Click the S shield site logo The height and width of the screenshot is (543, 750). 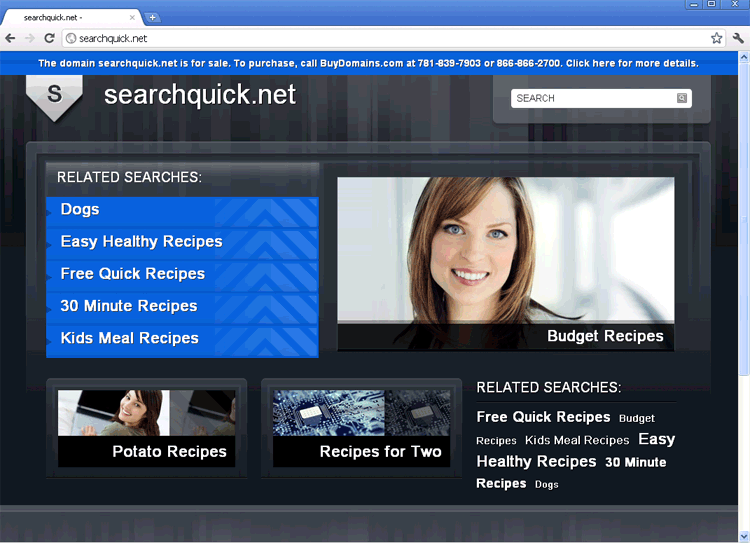point(54,96)
